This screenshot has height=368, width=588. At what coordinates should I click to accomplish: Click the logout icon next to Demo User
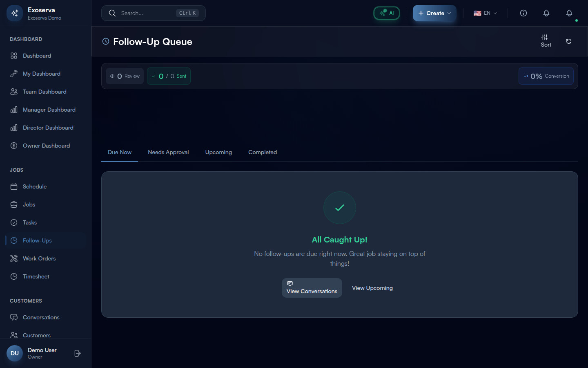(x=78, y=353)
